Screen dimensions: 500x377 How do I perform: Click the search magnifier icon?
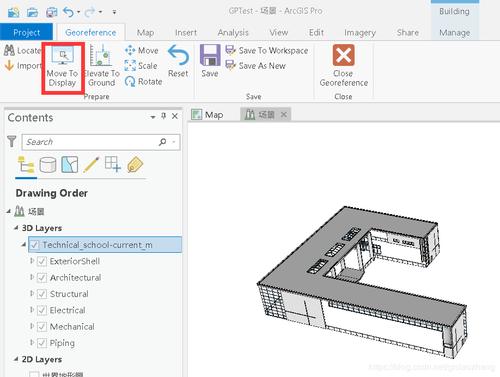(162, 142)
